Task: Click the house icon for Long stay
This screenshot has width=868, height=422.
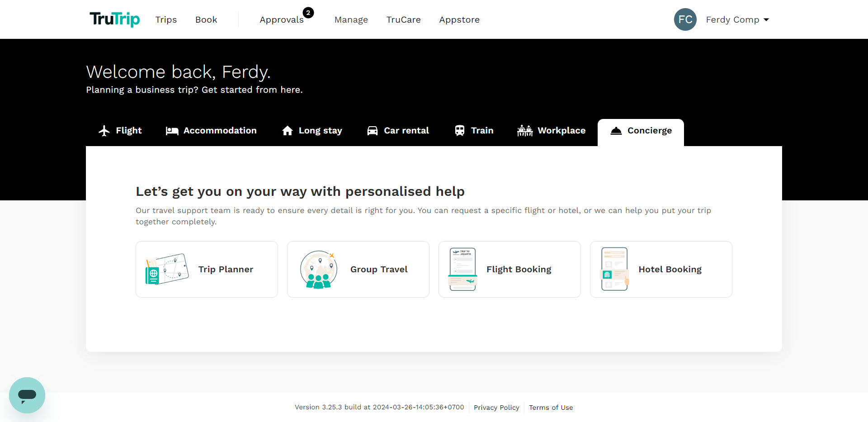Action: (x=288, y=131)
